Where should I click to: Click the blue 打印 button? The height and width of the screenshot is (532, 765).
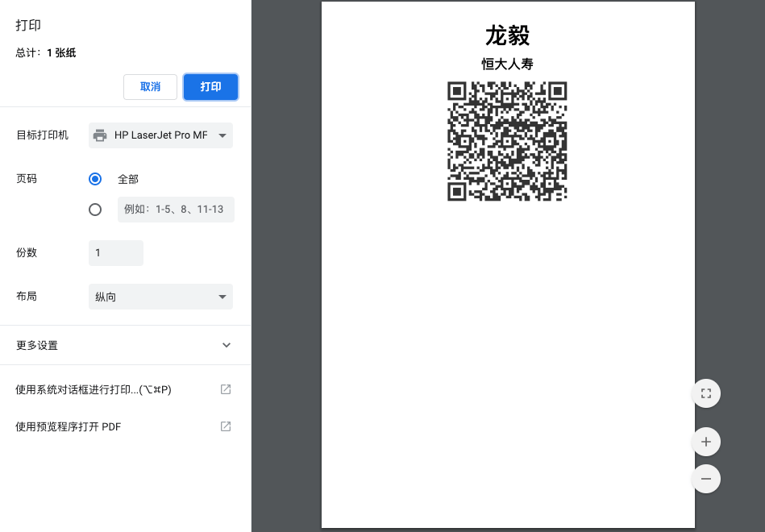(210, 87)
